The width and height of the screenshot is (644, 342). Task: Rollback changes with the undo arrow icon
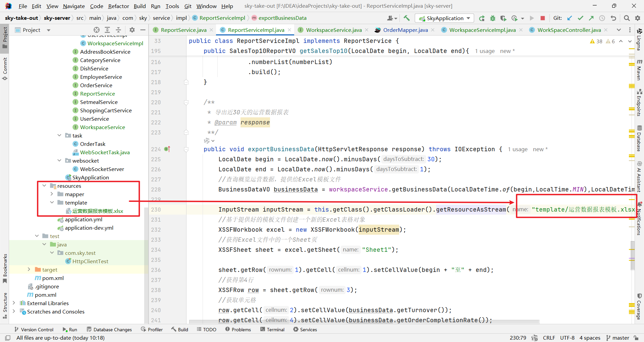(613, 18)
